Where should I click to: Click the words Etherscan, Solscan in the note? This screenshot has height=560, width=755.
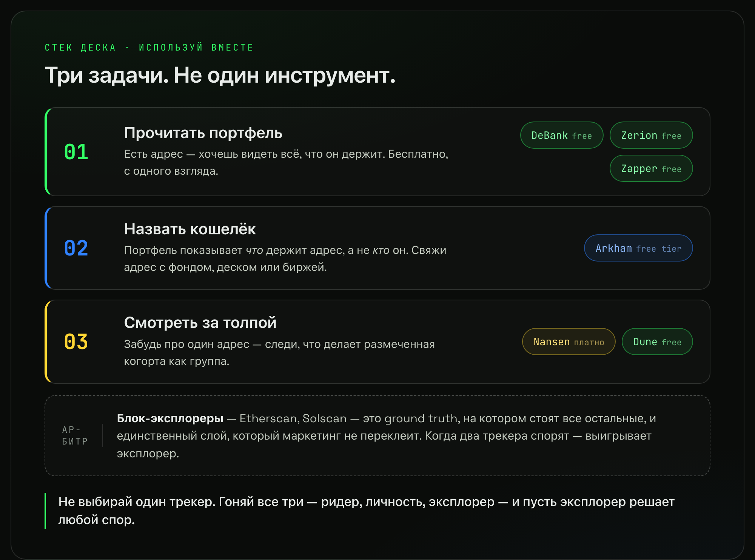pos(293,418)
